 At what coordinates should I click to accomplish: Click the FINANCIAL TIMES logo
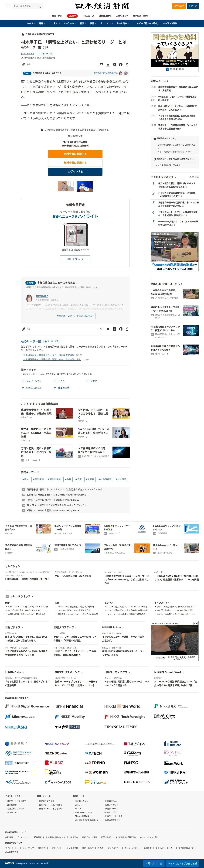coord(121,727)
